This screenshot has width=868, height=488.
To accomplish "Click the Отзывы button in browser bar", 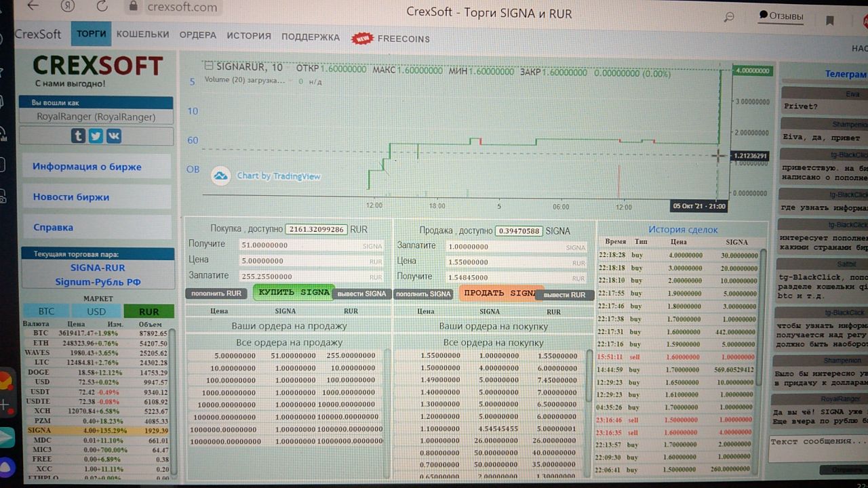I will [781, 16].
